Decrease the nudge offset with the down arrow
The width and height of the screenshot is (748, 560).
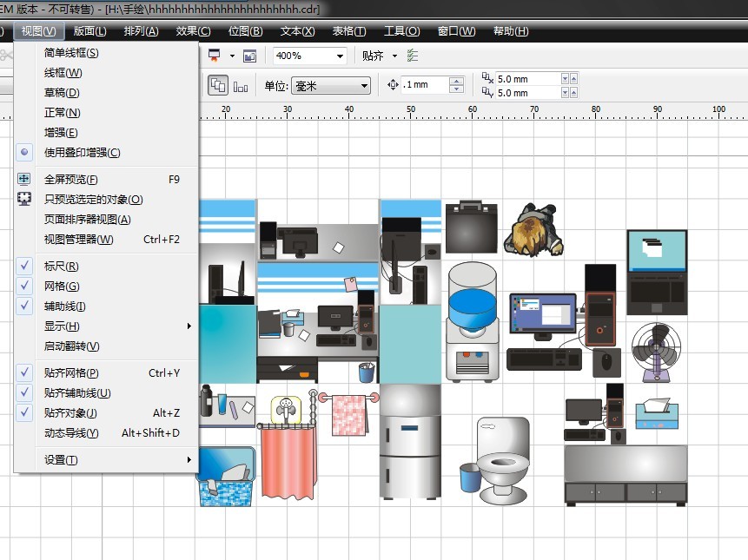[x=456, y=89]
